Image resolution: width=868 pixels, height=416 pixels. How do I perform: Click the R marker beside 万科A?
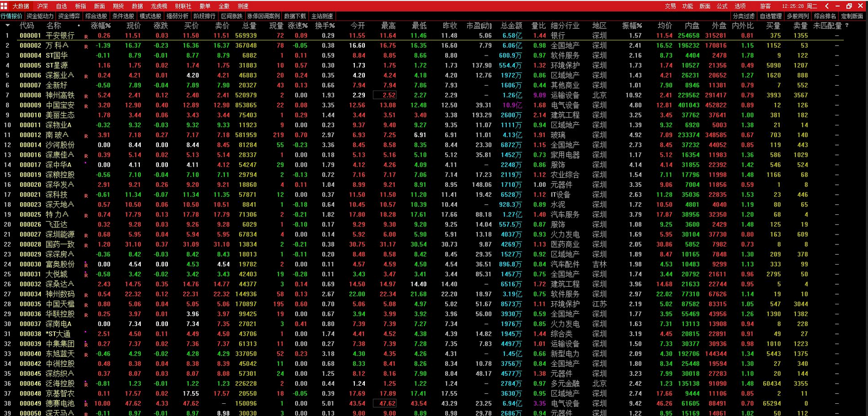86,47
